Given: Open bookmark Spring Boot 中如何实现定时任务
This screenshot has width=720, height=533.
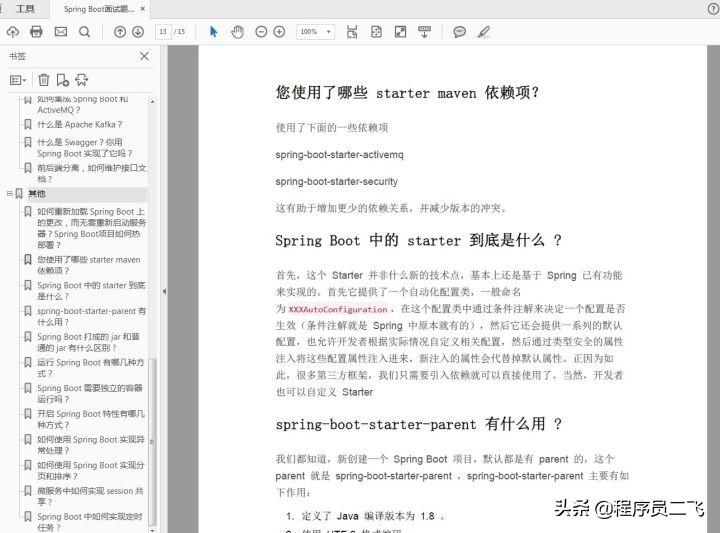Looking at the screenshot, I should pyautogui.click(x=90, y=522).
